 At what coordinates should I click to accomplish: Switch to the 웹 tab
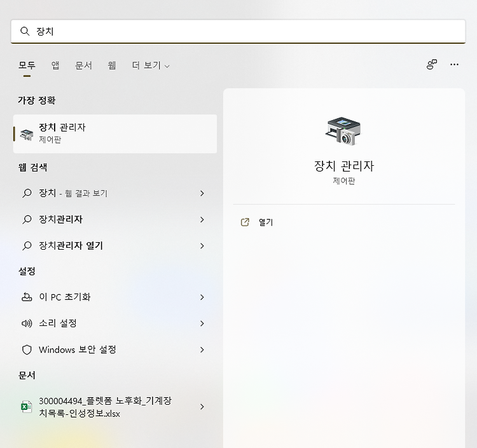pos(112,65)
